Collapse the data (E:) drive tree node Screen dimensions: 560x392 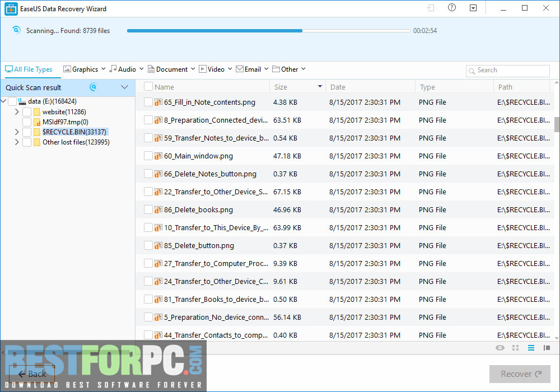click(3, 101)
